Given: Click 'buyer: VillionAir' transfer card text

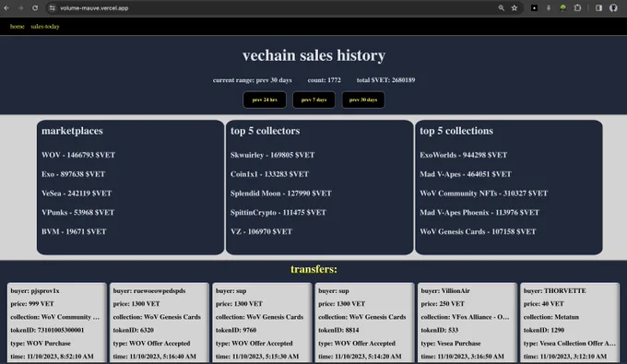Looking at the screenshot, I should tap(446, 291).
